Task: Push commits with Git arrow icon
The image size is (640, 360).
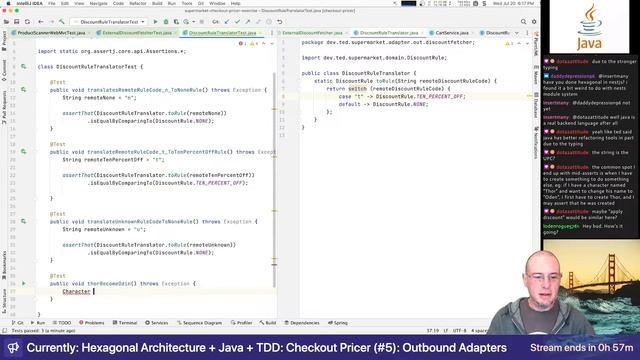Action: coord(248,22)
